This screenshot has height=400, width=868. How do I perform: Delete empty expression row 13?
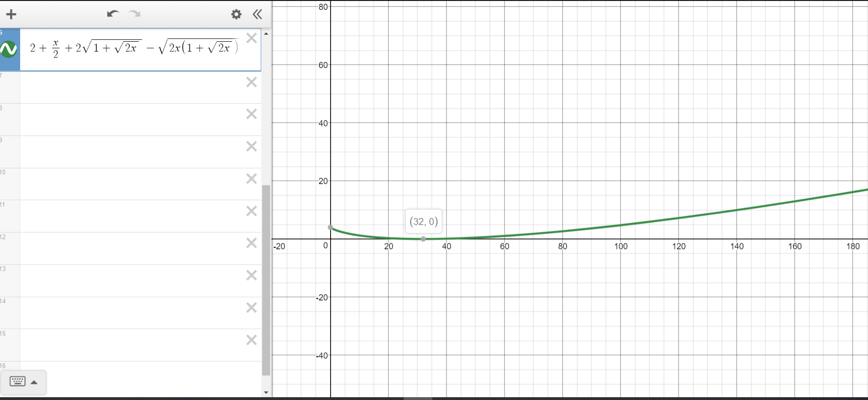(x=251, y=275)
